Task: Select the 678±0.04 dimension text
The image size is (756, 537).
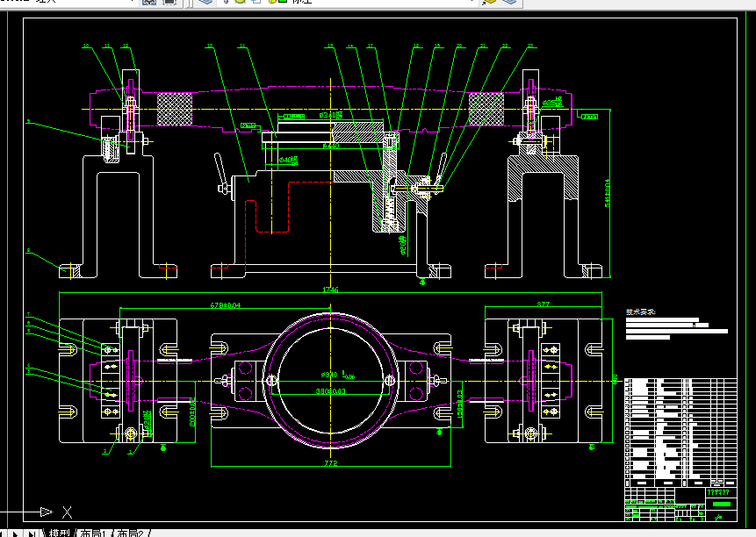Action: pyautogui.click(x=225, y=304)
